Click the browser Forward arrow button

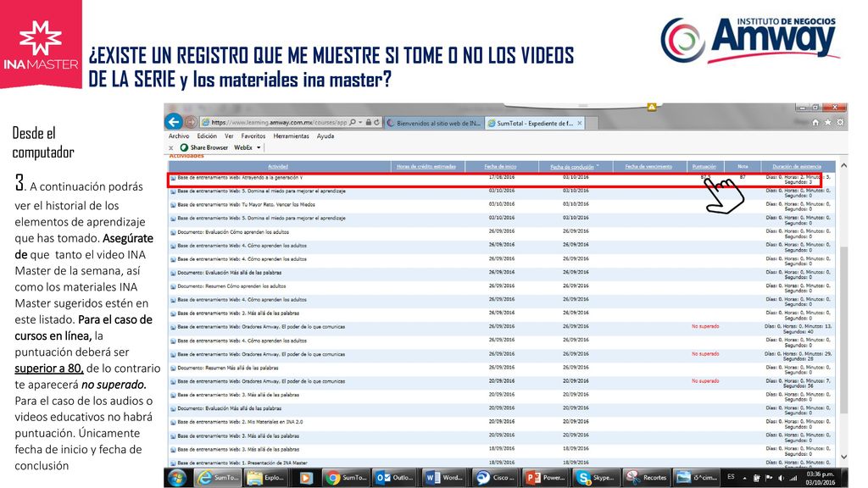click(191, 122)
